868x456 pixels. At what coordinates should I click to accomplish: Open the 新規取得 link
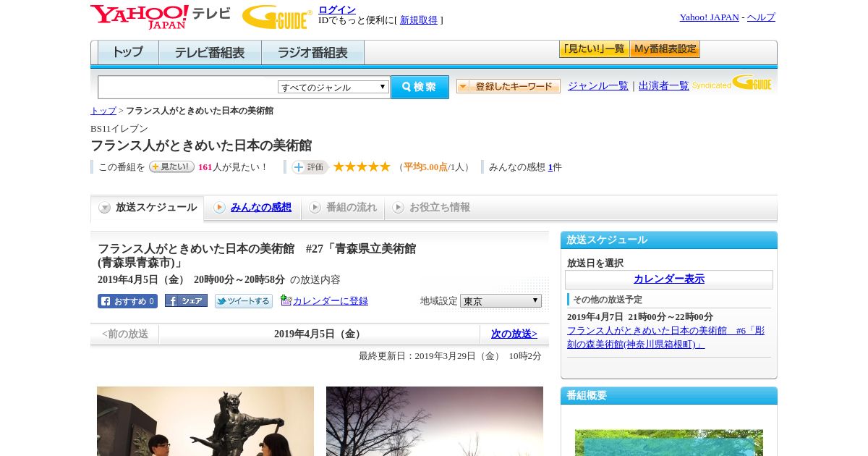pos(419,20)
